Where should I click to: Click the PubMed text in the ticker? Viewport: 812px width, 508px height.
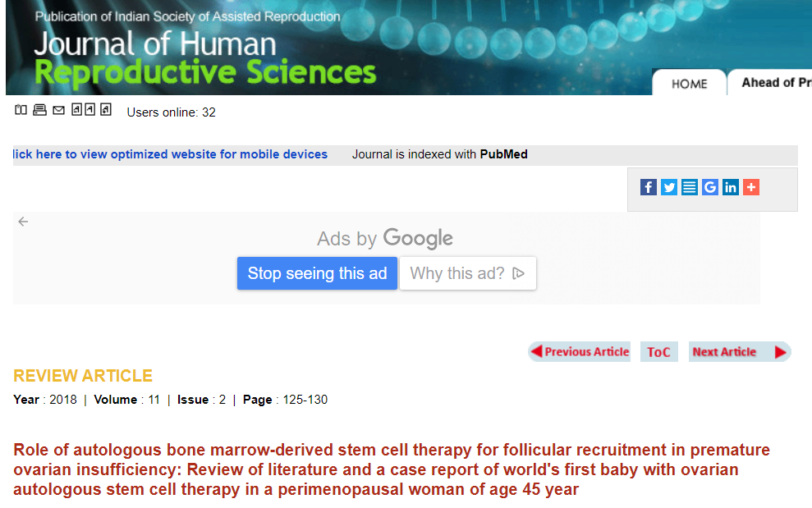coord(503,154)
